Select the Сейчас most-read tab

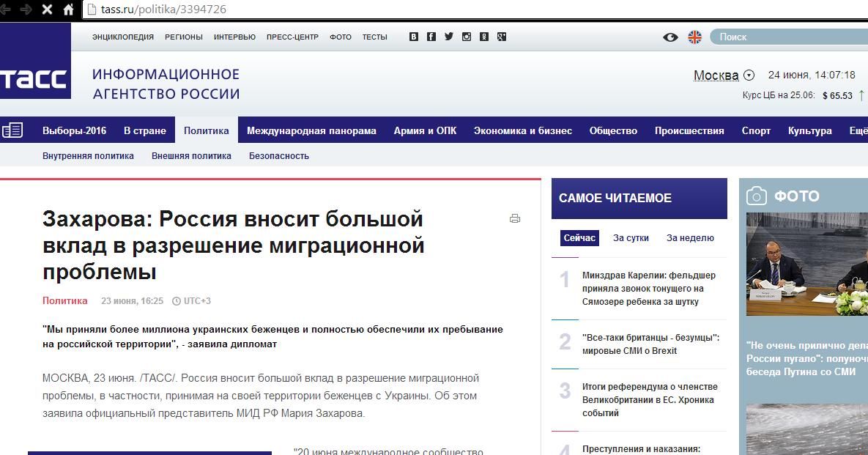coord(579,238)
